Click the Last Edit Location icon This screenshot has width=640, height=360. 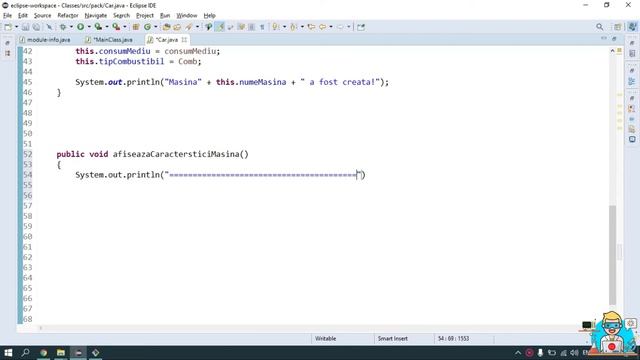(311, 27)
